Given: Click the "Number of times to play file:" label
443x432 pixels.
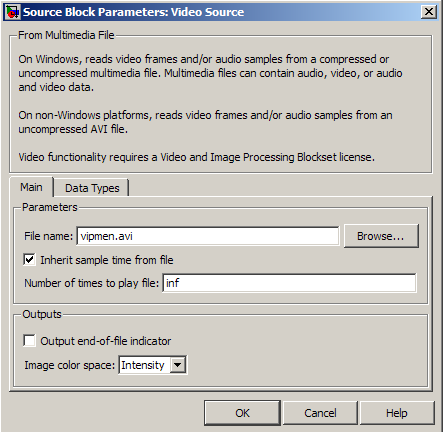Looking at the screenshot, I should 92,283.
